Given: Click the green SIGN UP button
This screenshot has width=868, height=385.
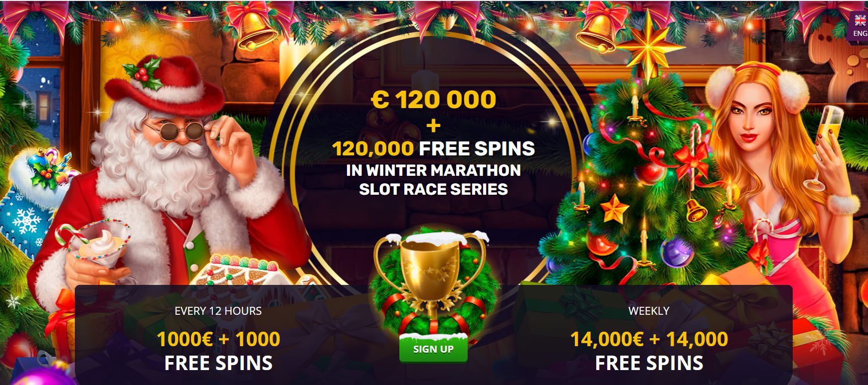Looking at the screenshot, I should click(433, 349).
